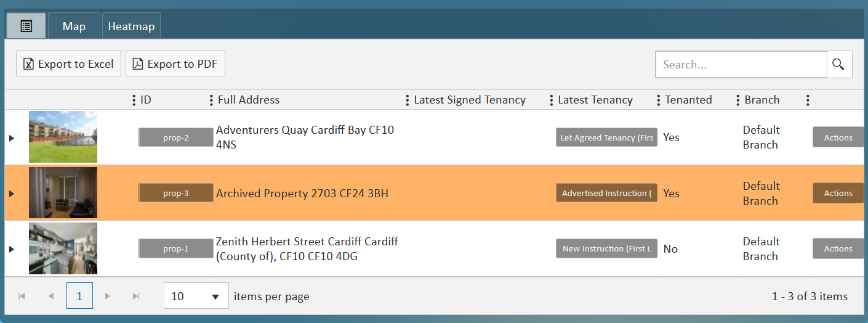Click the prop-2 ID badge
Image resolution: width=868 pixels, height=323 pixels.
(175, 138)
